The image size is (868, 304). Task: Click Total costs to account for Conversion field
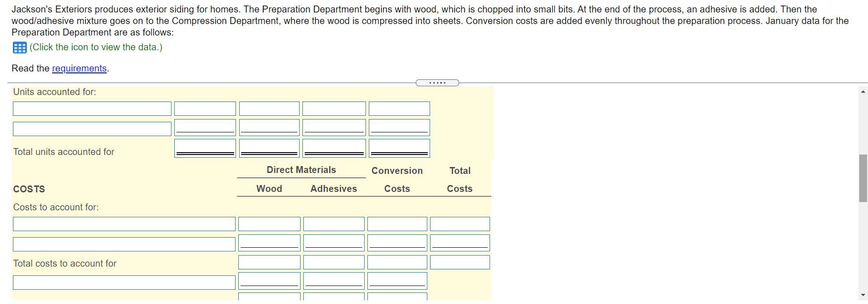click(x=397, y=262)
